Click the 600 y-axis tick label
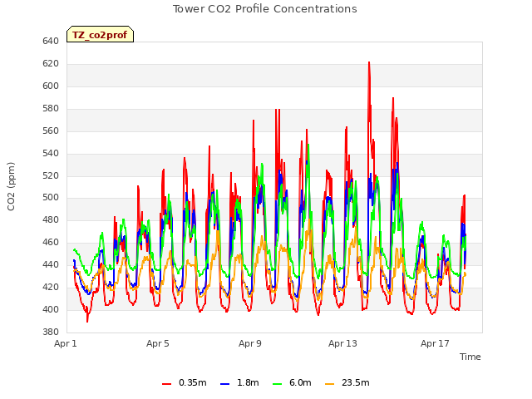 [51, 86]
